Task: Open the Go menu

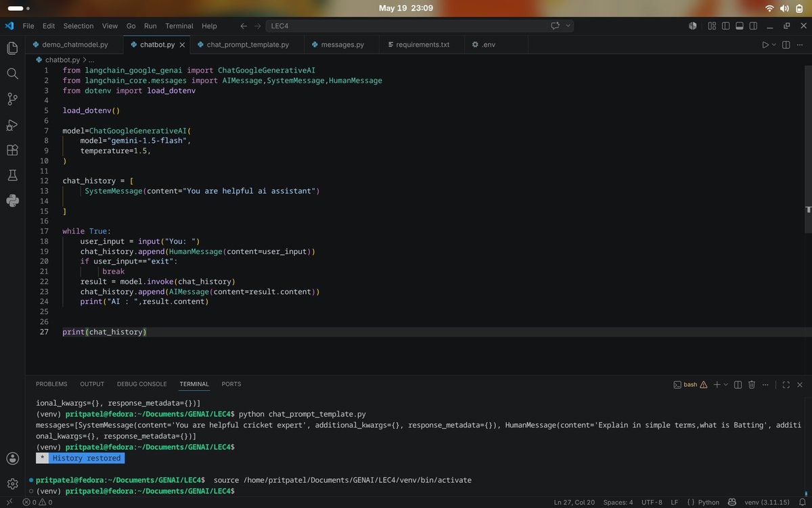Action: point(131,26)
